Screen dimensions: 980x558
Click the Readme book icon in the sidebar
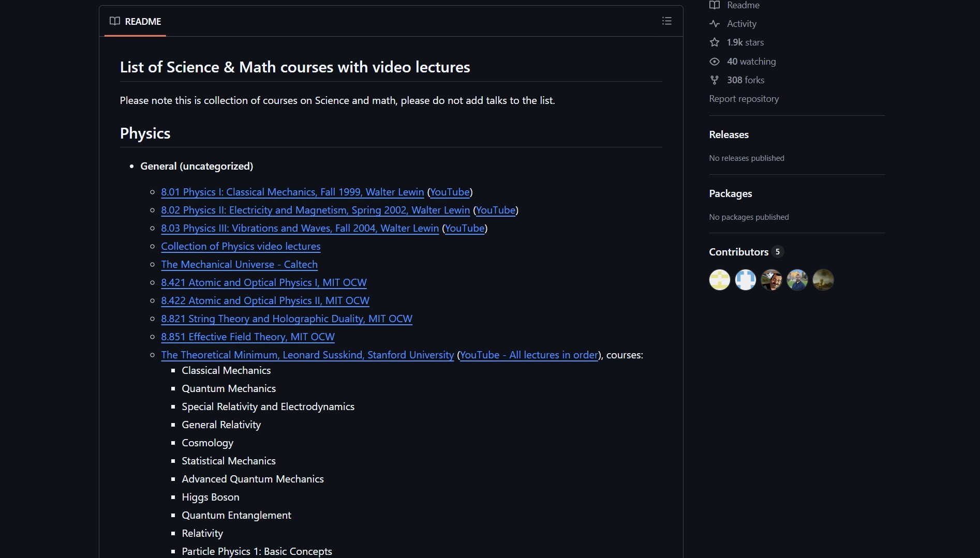pos(715,5)
